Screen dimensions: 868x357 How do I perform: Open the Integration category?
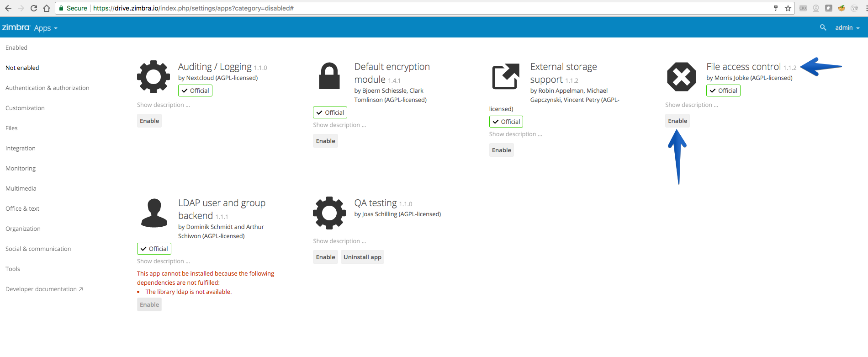click(x=21, y=148)
